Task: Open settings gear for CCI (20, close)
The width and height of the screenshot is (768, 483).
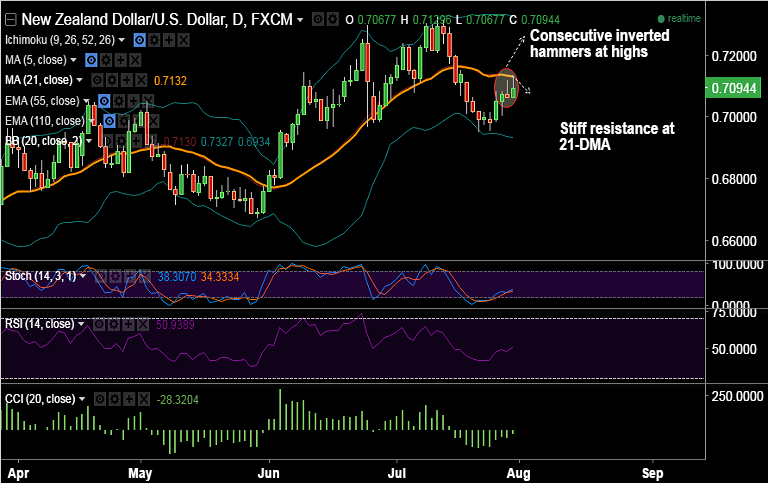Action: pos(114,399)
